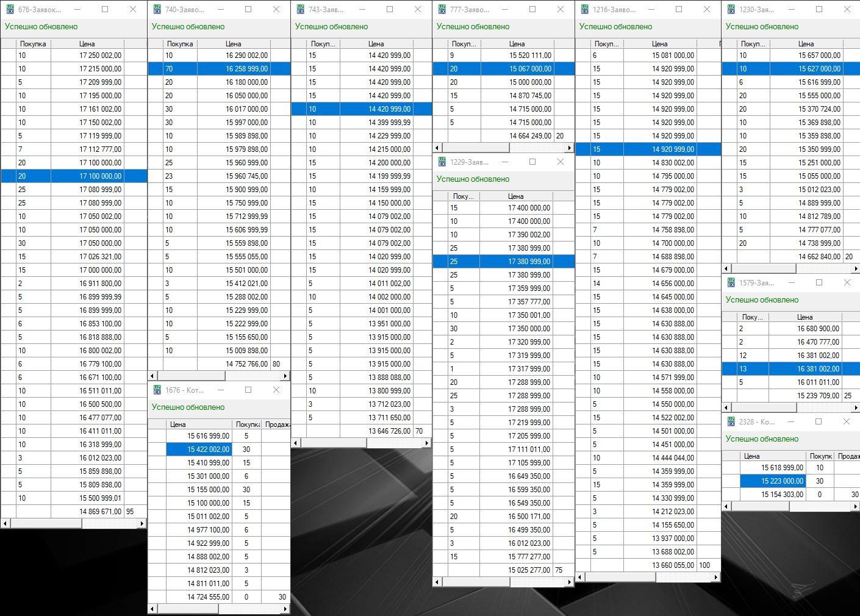This screenshot has width=860, height=616.
Task: Click the app icon of the 2328 window
Action: click(x=731, y=422)
